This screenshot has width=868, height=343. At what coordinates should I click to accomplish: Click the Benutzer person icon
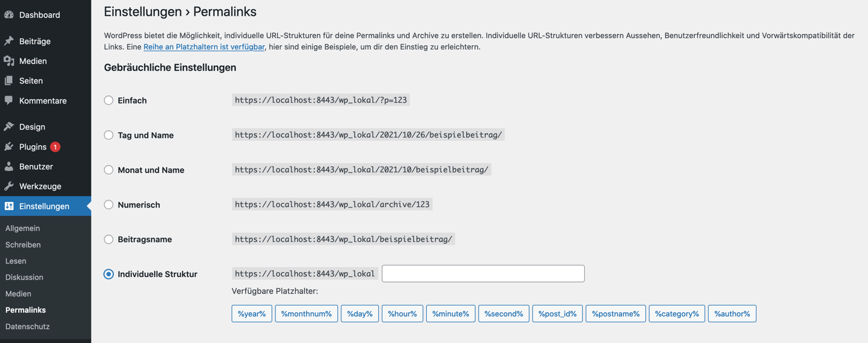(x=9, y=166)
